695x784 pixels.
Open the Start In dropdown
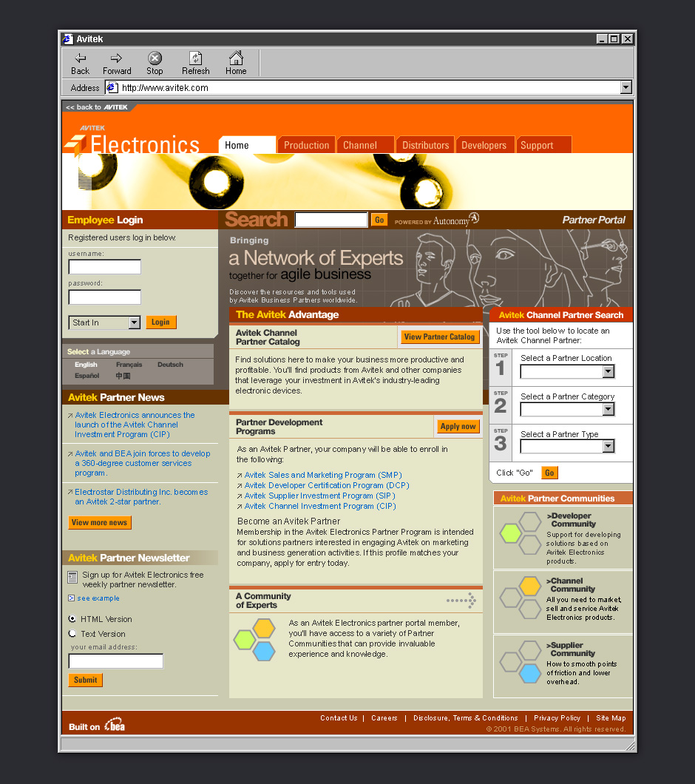point(134,322)
